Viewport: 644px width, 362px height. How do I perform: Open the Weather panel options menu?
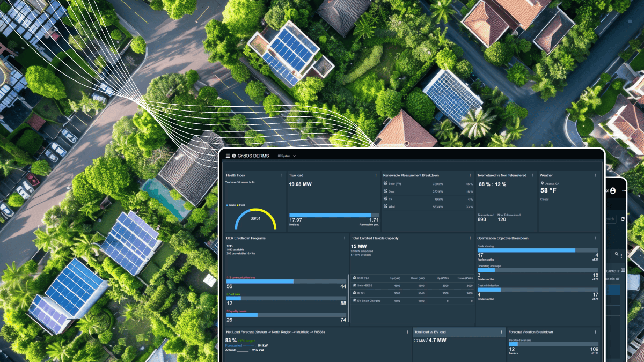(595, 175)
